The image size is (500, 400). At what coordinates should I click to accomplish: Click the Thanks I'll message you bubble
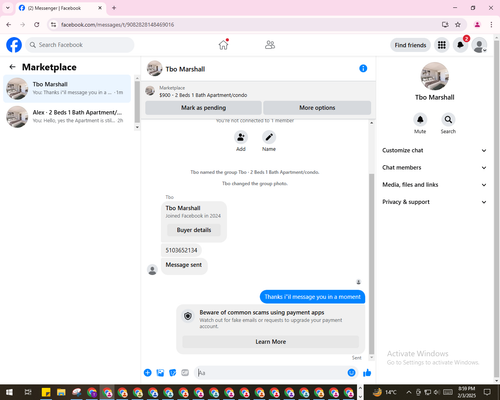point(312,297)
